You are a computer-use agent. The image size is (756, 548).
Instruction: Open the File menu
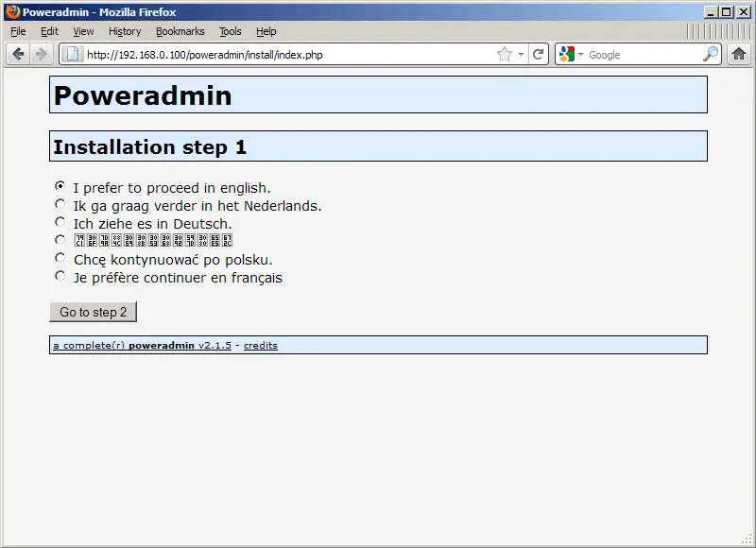coord(18,31)
